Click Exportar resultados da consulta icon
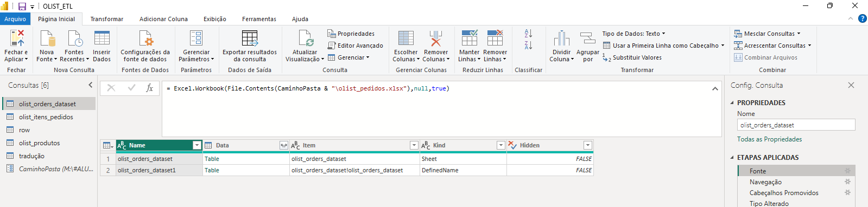Viewport: 868px width, 207px height. pyautogui.click(x=250, y=38)
